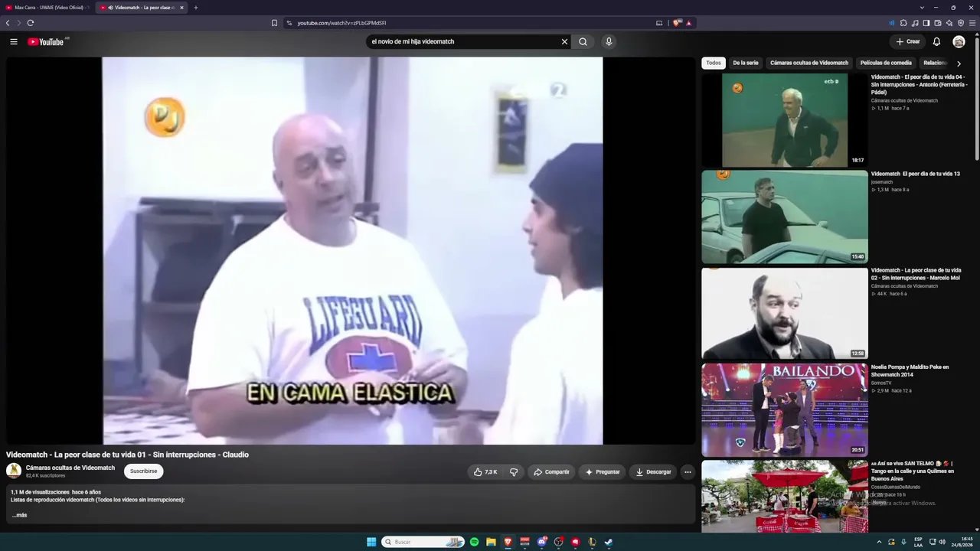Open the account avatar menu
Viewport: 980px width, 551px height.
point(959,41)
